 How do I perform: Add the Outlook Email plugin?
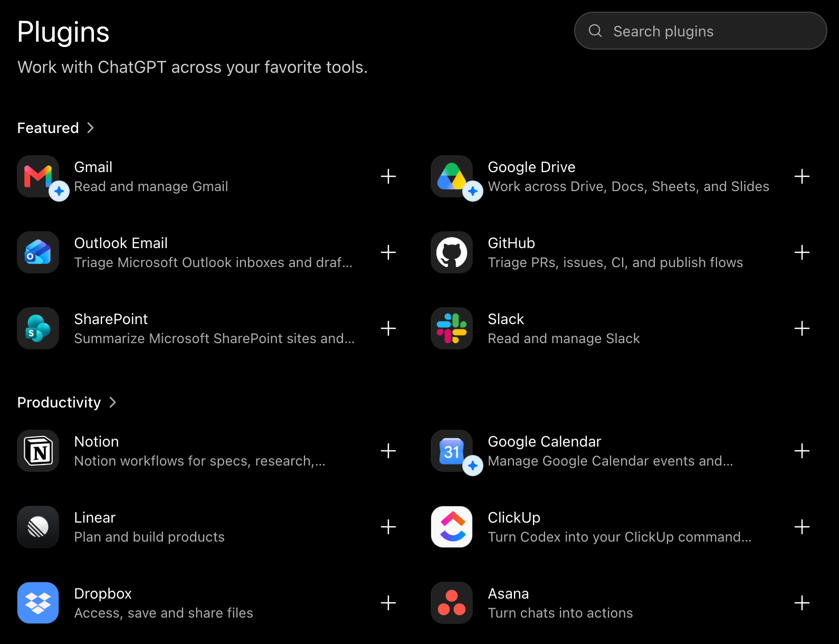coord(388,252)
